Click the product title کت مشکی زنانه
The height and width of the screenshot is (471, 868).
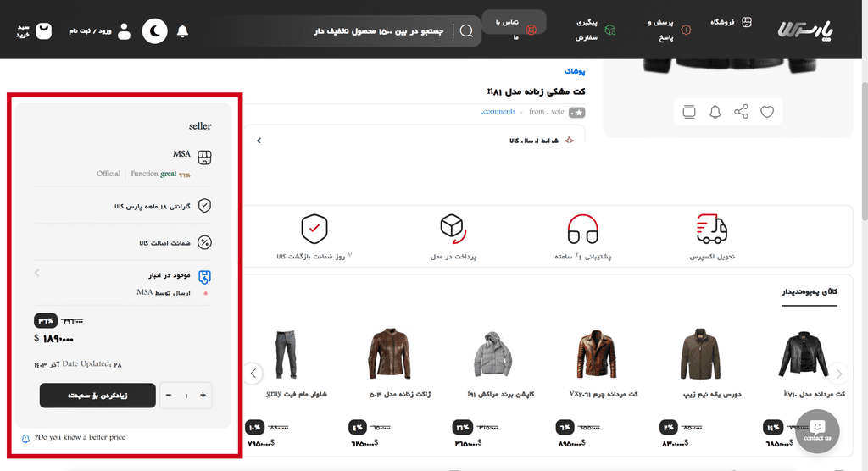pos(536,91)
